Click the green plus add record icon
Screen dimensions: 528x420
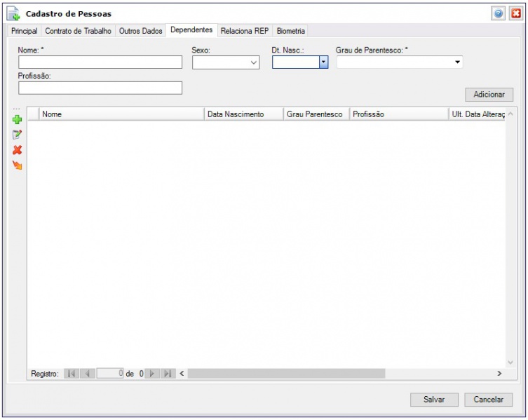[x=18, y=119]
